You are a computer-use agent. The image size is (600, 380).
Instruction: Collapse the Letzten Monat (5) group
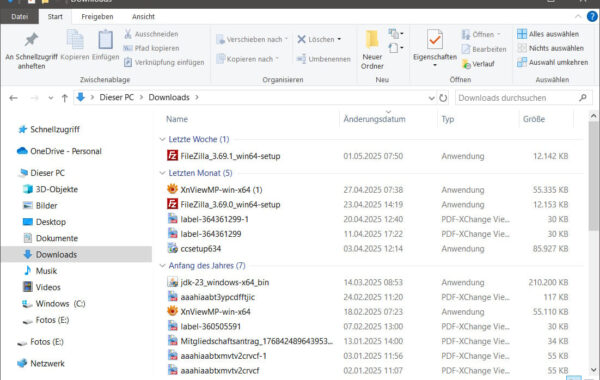click(x=162, y=173)
